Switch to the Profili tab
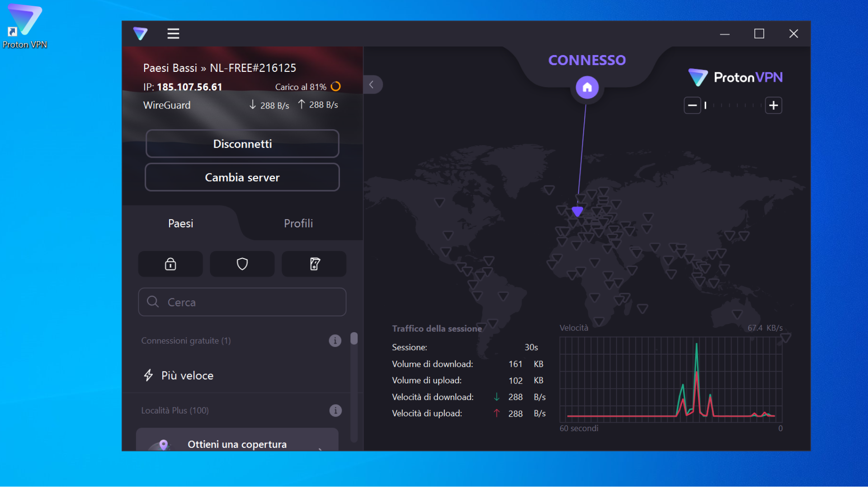Image resolution: width=868 pixels, height=488 pixels. click(x=298, y=223)
